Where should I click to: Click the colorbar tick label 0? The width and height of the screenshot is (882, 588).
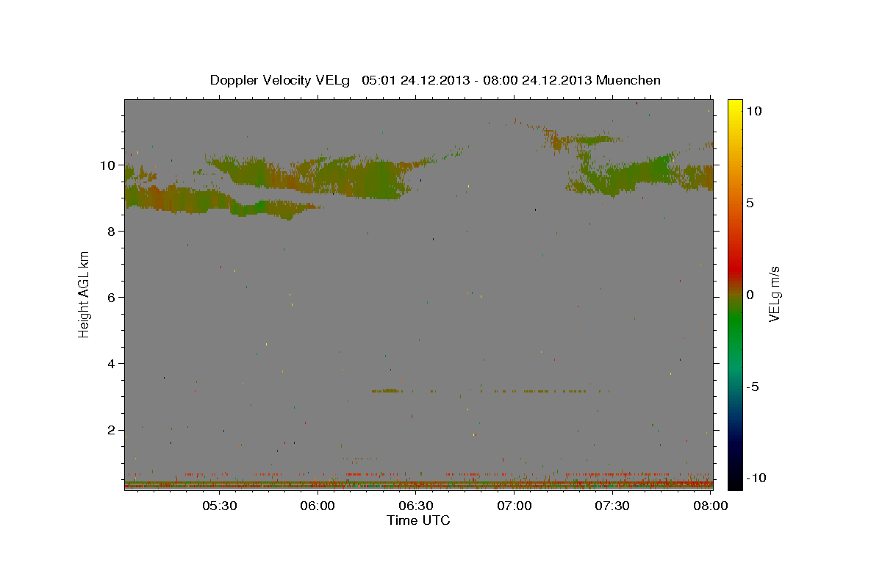750,295
